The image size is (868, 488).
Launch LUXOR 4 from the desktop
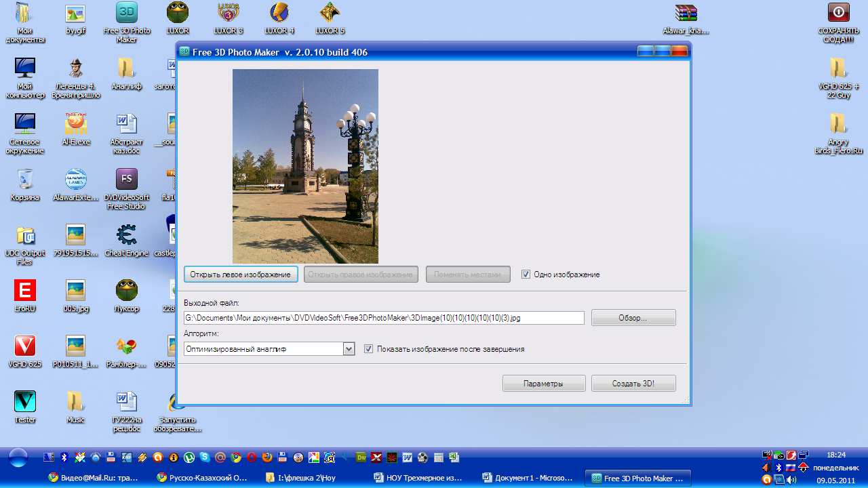(279, 18)
